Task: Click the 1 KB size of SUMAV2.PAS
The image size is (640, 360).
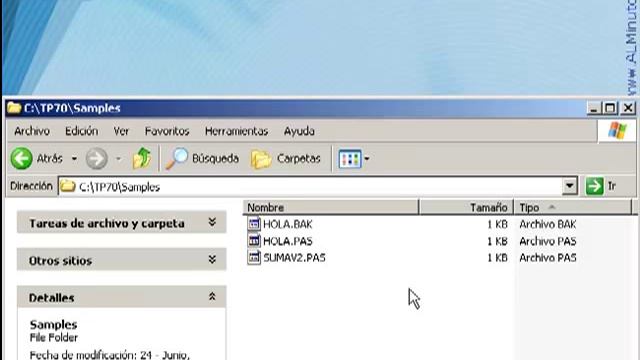Action: point(497,258)
